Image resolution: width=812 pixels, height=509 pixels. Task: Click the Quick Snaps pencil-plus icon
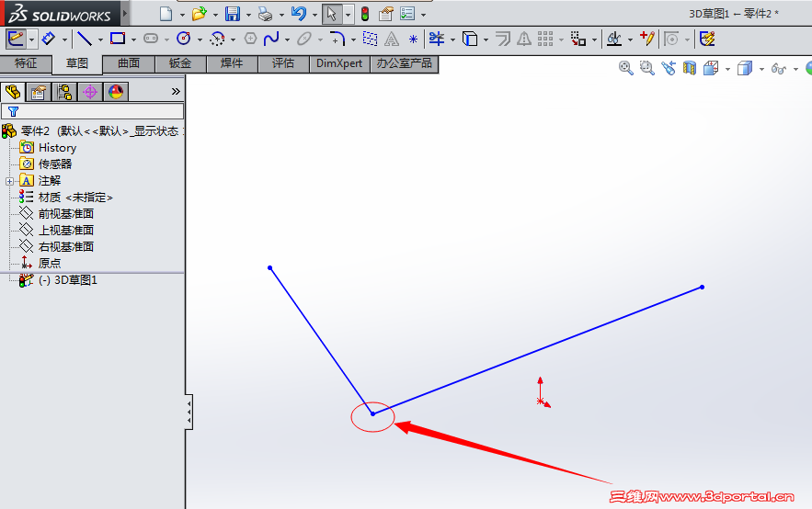pyautogui.click(x=647, y=39)
